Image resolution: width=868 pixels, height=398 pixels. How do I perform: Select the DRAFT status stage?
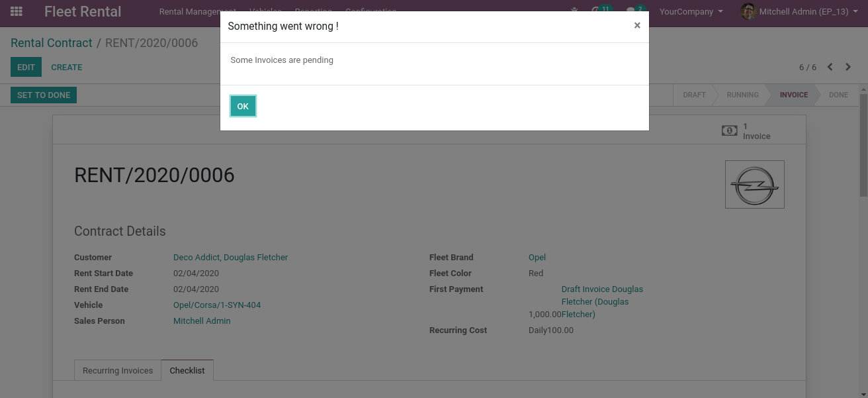(x=694, y=95)
